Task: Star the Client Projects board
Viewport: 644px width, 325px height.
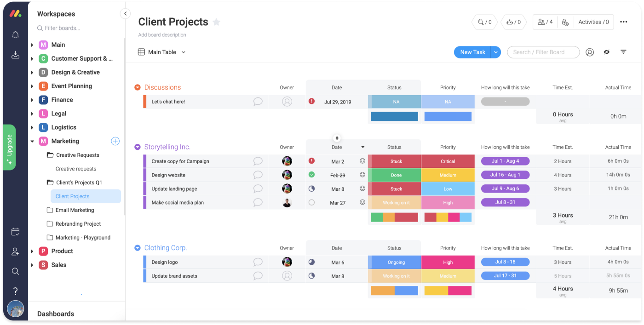Action: (216, 22)
